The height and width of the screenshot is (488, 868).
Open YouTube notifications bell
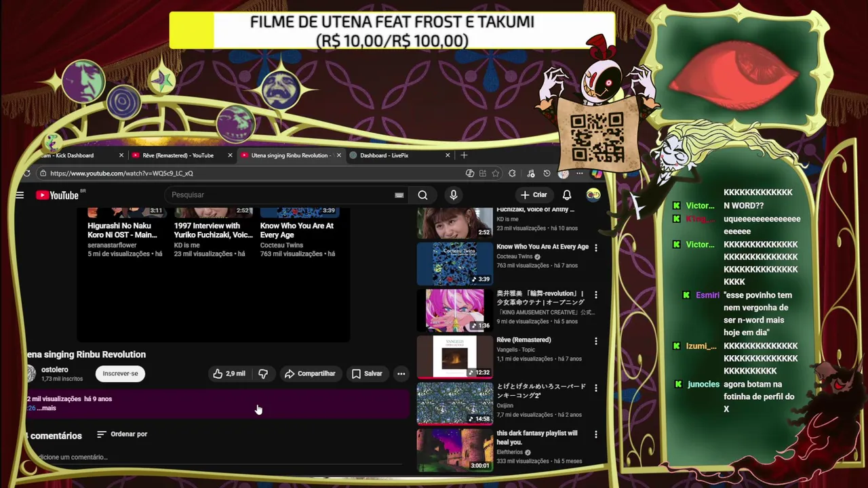[567, 195]
